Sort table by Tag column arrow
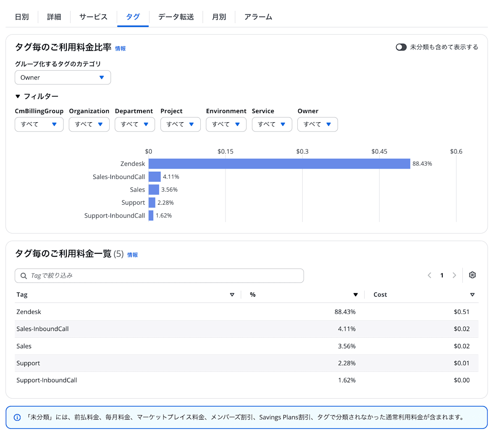This screenshot has width=504, height=439. tap(232, 295)
